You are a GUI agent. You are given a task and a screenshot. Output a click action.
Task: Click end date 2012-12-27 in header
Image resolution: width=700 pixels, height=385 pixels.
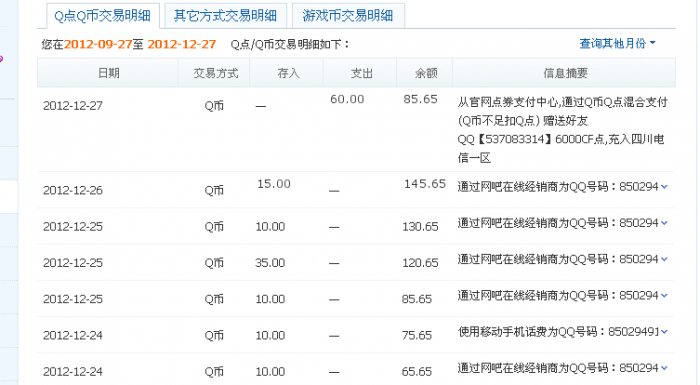(x=182, y=44)
